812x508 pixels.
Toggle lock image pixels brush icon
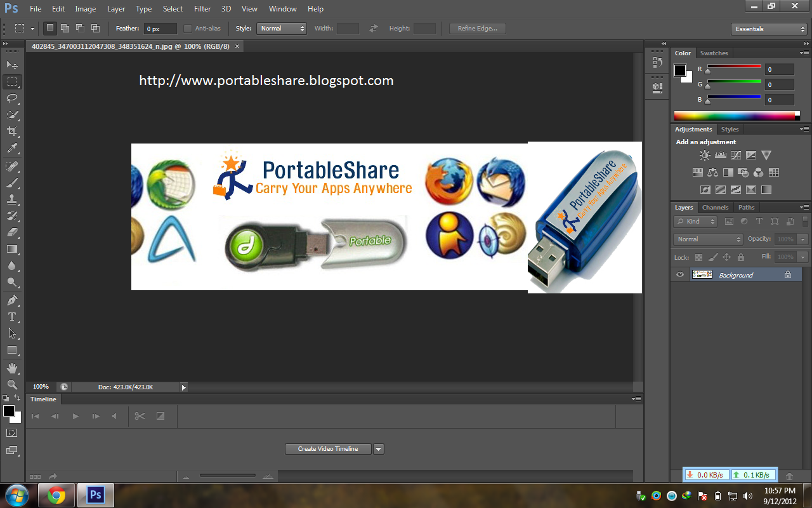click(x=712, y=257)
